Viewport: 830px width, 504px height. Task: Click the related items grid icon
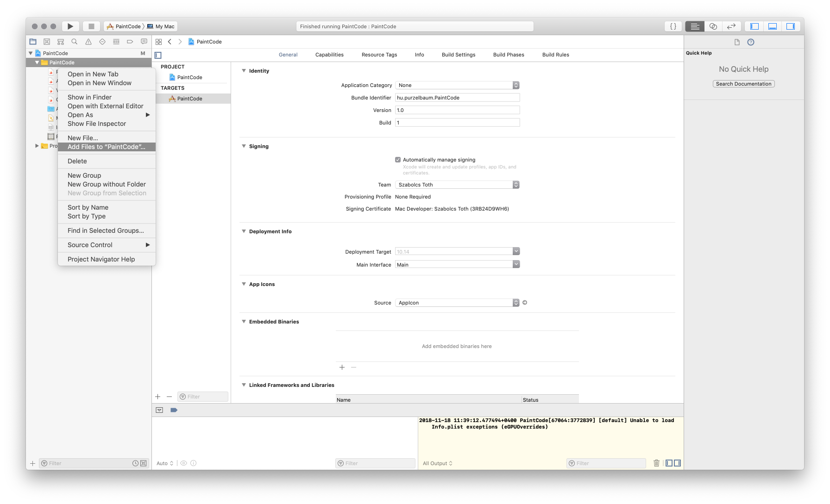pos(158,42)
